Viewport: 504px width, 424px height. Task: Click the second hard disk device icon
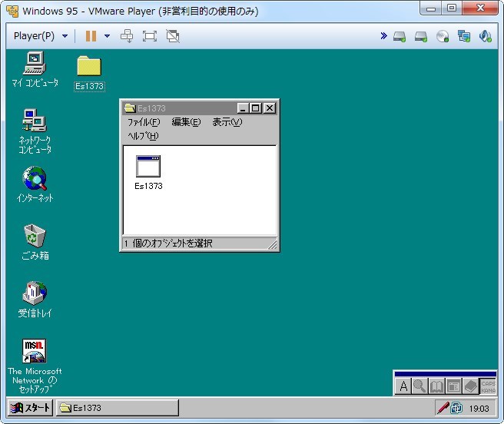coord(421,36)
